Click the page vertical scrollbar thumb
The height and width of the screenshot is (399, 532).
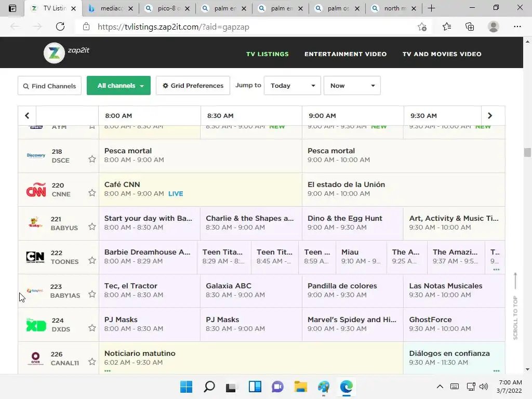pos(527,152)
